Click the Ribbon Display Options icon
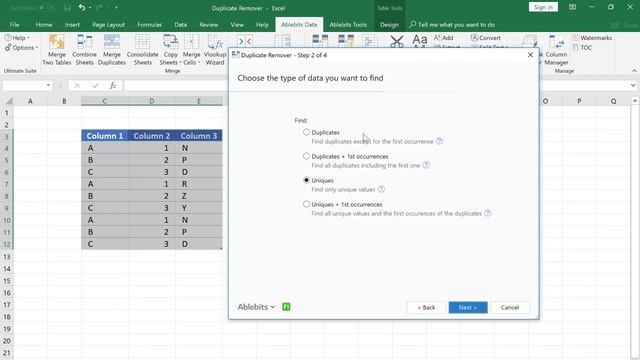 point(573,7)
